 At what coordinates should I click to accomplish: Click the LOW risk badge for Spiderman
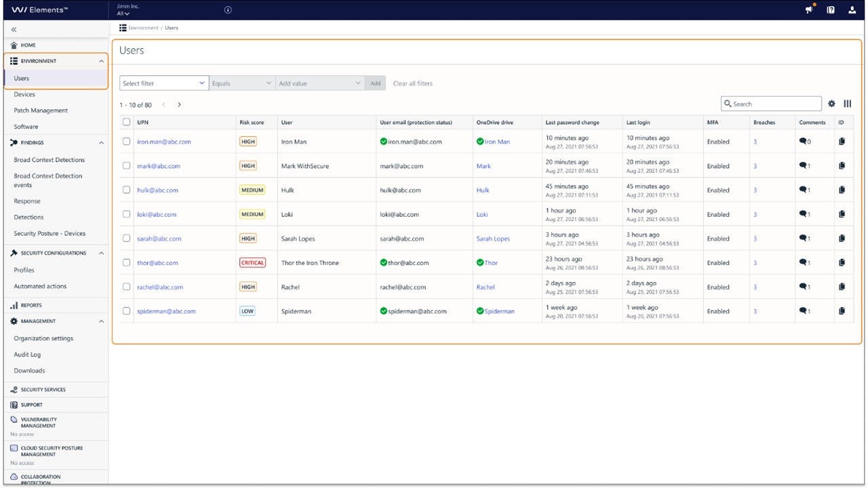pos(248,311)
